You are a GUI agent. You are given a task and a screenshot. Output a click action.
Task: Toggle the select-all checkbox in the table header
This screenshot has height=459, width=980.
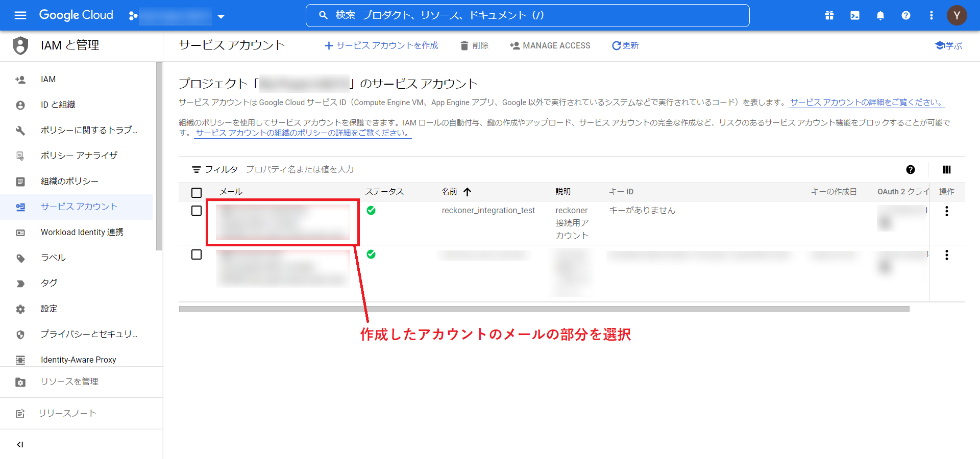[197, 192]
